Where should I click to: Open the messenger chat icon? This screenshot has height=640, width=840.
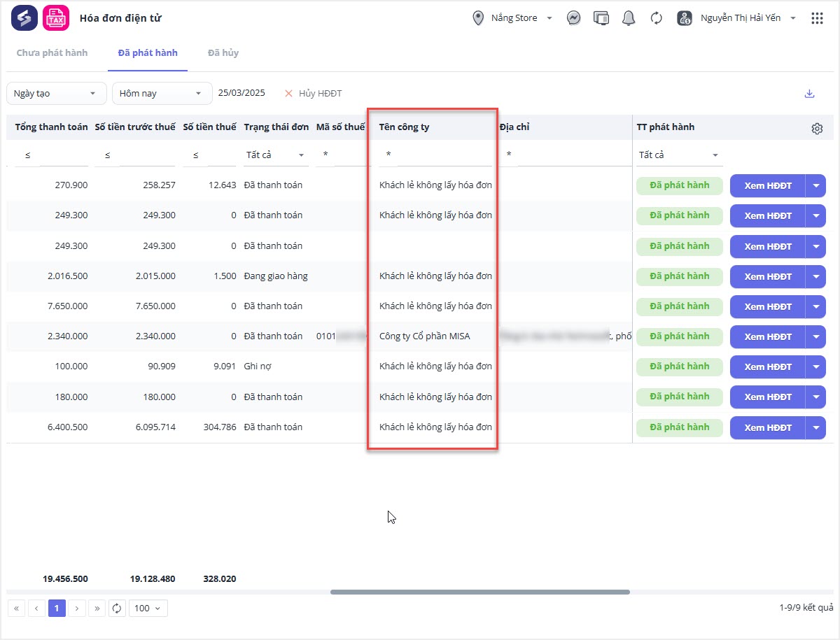(573, 18)
